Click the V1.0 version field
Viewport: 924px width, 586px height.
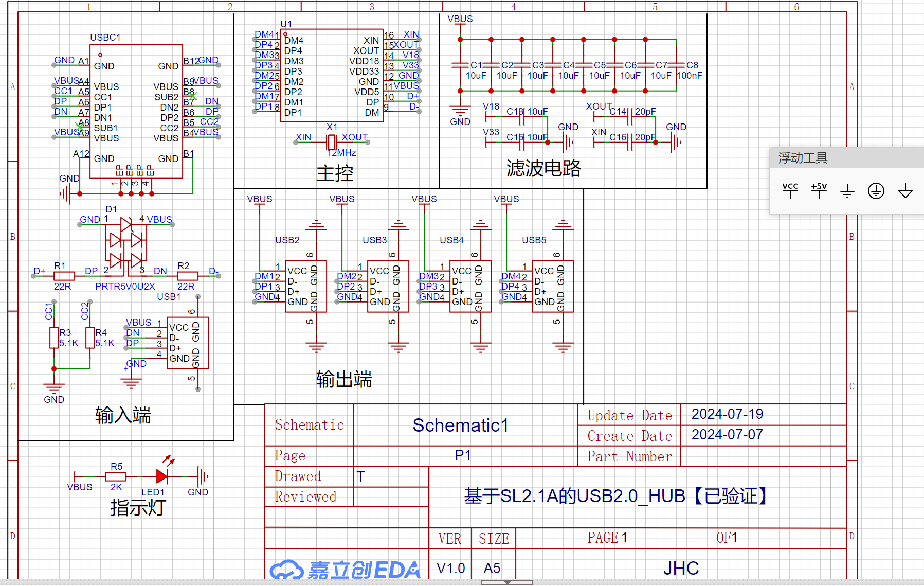click(450, 568)
